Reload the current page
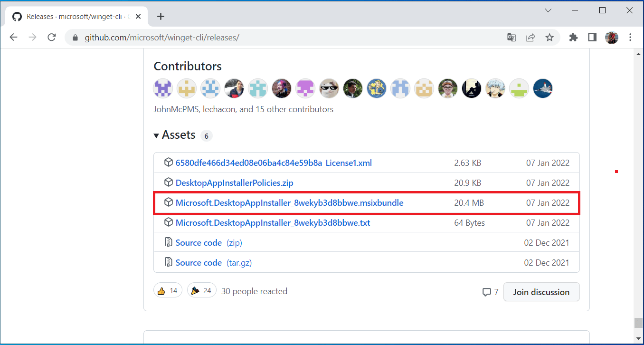The image size is (644, 345). 52,37
